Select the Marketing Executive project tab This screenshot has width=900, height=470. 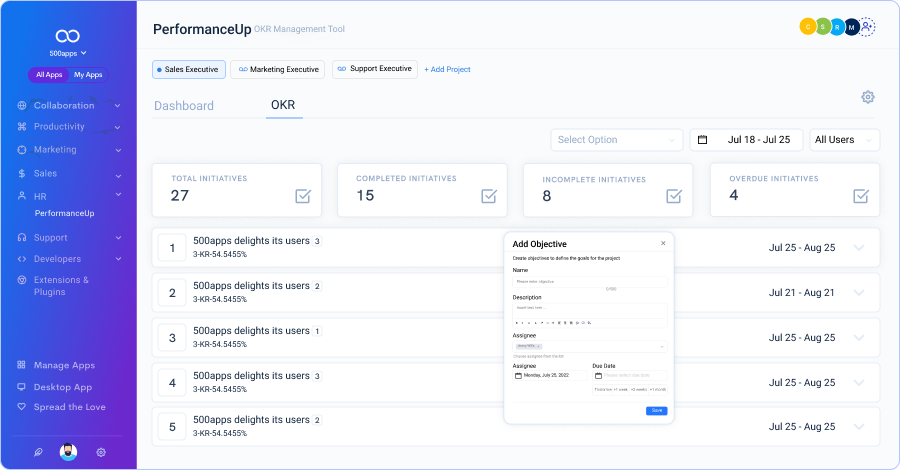[279, 69]
